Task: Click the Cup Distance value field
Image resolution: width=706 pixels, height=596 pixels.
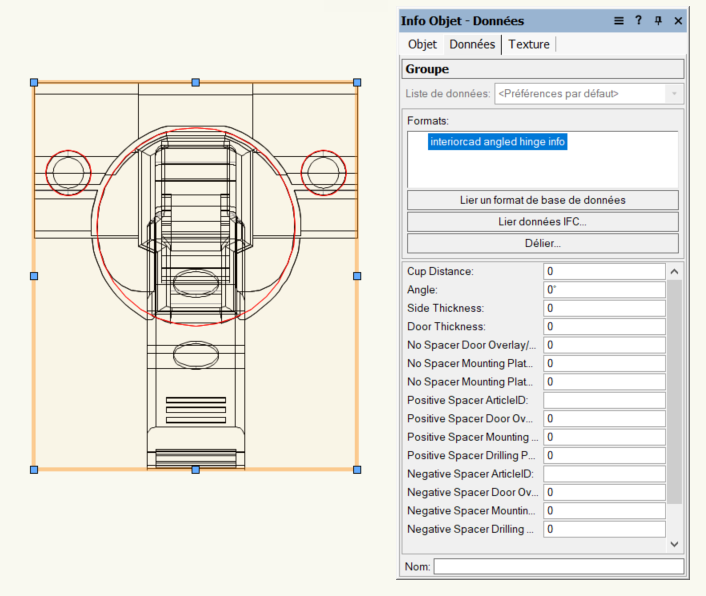Action: [x=604, y=271]
